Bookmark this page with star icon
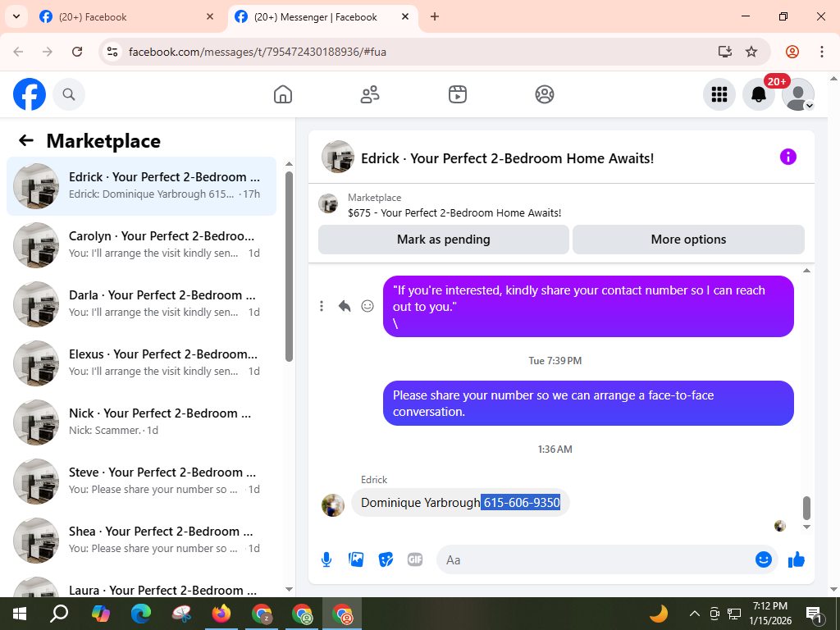840x630 pixels. coord(751,52)
